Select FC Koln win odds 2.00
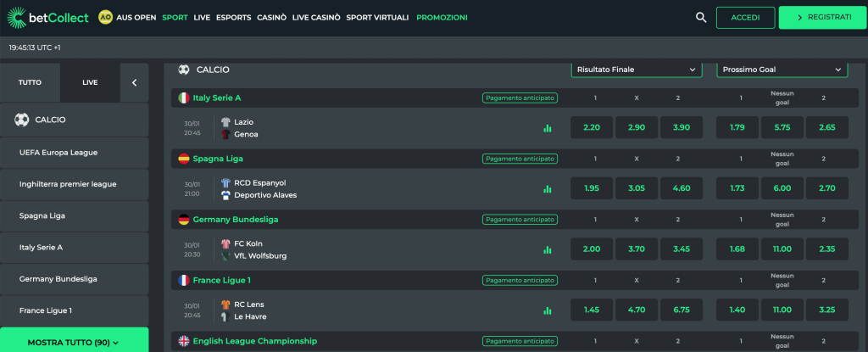 [592, 249]
